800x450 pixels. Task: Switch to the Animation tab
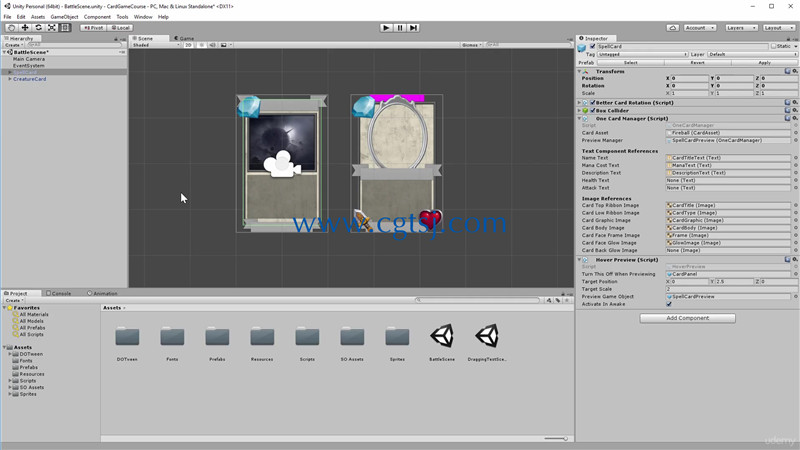click(x=102, y=293)
